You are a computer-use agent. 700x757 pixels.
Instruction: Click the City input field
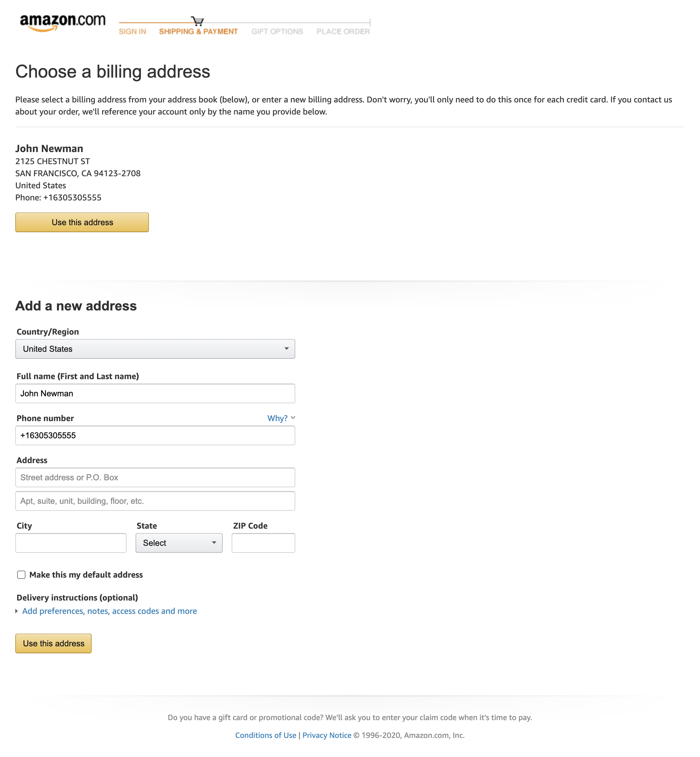[x=71, y=543]
